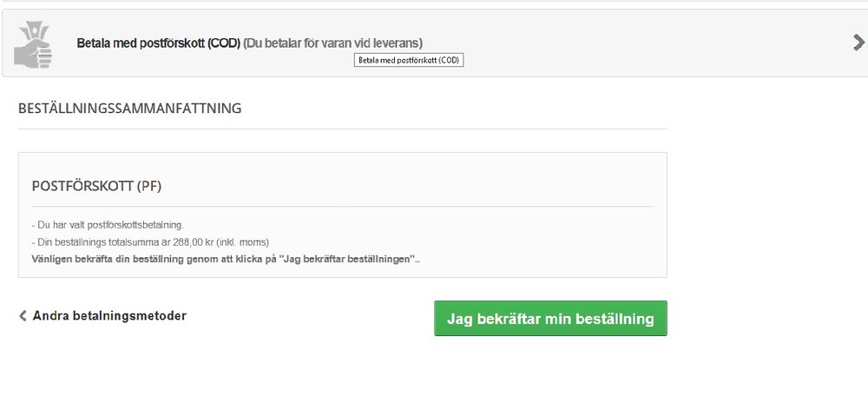
Task: Click '(Du betalar för varan vid leverans)' text
Action: pyautogui.click(x=332, y=43)
